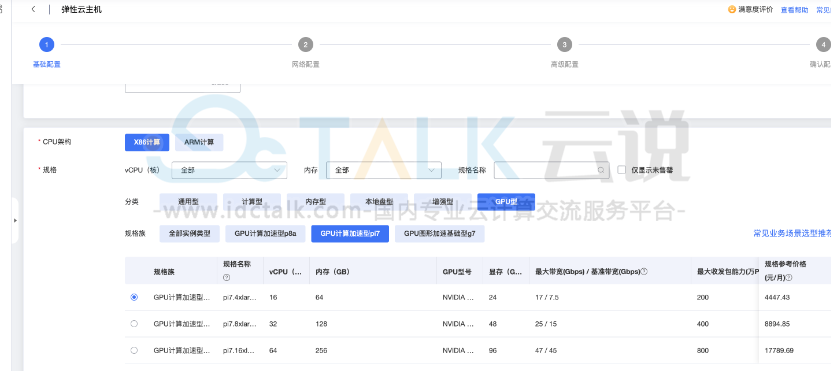Switch to 计算型 category
Image resolution: width=831 pixels, height=371 pixels.
pos(252,202)
